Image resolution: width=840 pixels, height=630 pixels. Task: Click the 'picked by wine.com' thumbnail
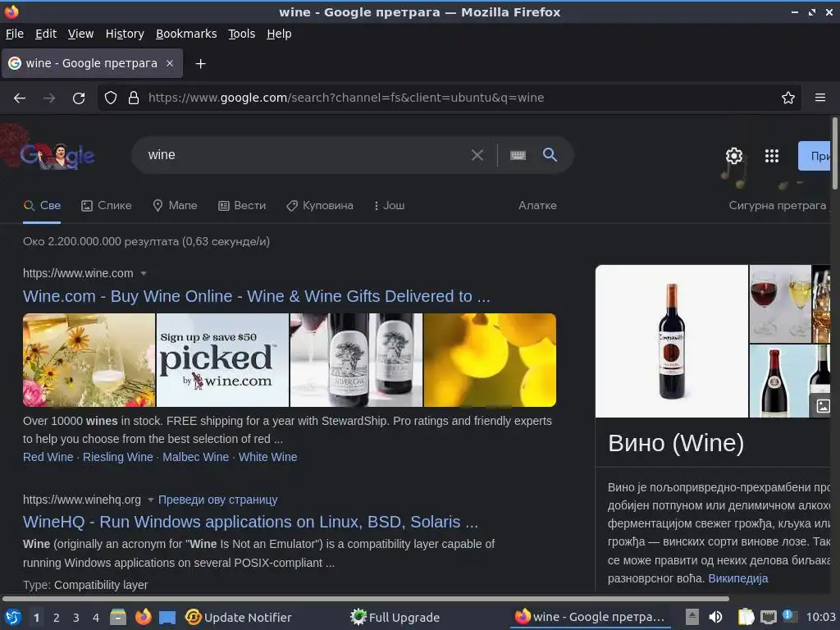click(x=222, y=360)
